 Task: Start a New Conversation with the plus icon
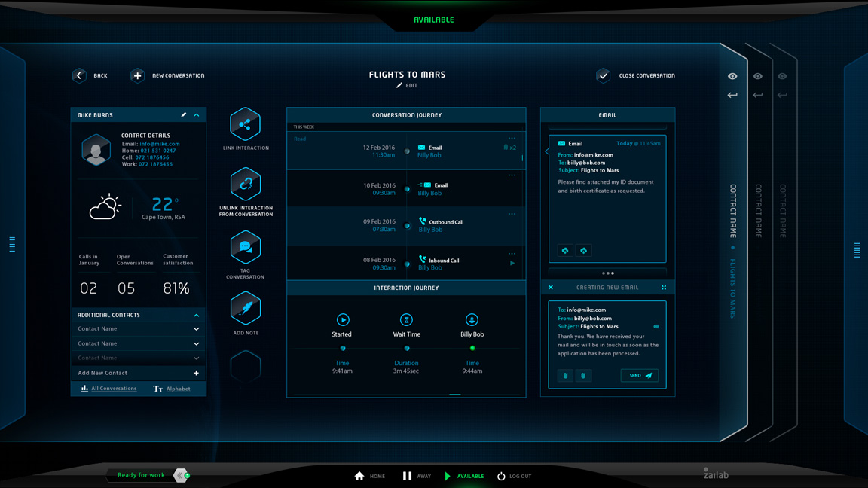[137, 75]
